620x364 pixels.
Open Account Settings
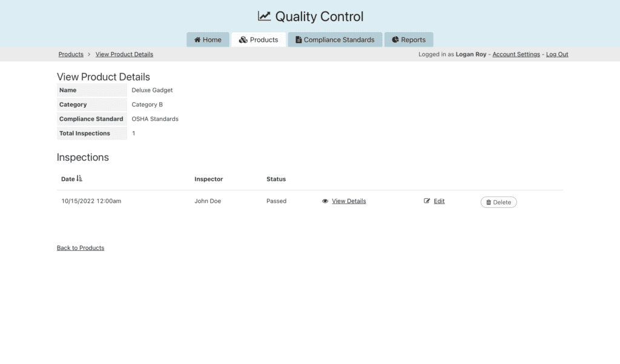click(x=516, y=54)
